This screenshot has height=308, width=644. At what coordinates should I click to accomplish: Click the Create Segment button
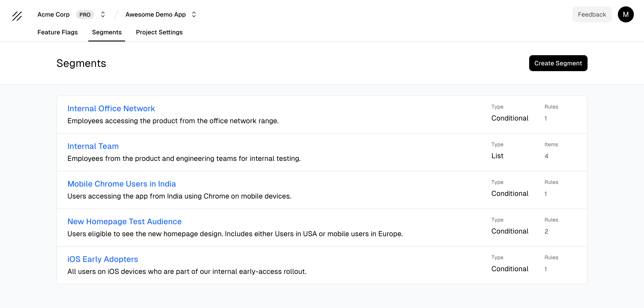coord(558,63)
